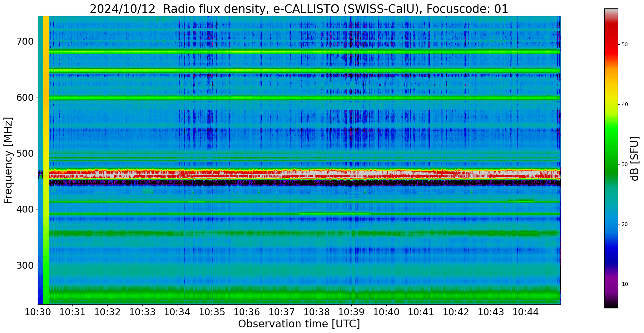This screenshot has height=333, width=644.
Task: Click the colorbar tick label 40
Action: pyautogui.click(x=625, y=105)
